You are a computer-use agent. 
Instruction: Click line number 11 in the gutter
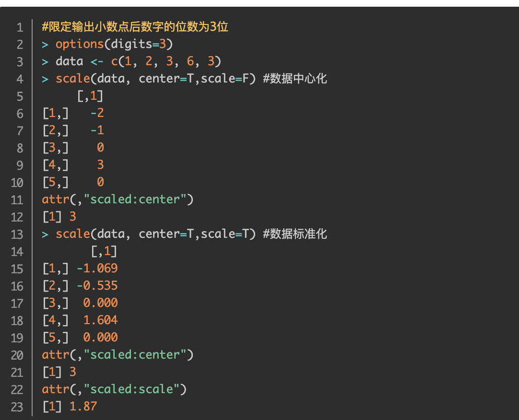[17, 200]
